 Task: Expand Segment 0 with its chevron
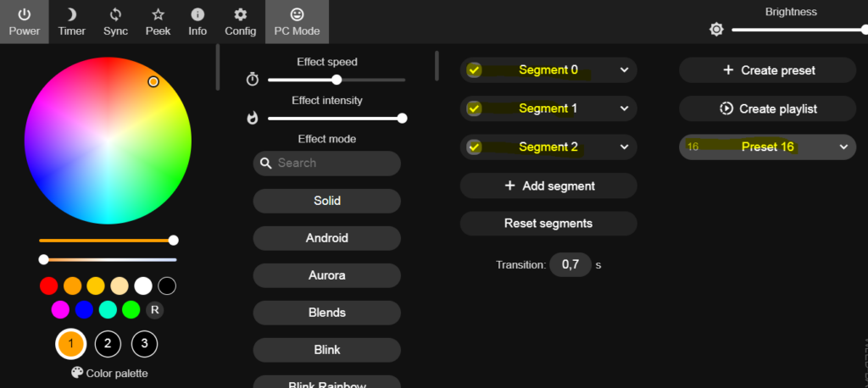624,70
